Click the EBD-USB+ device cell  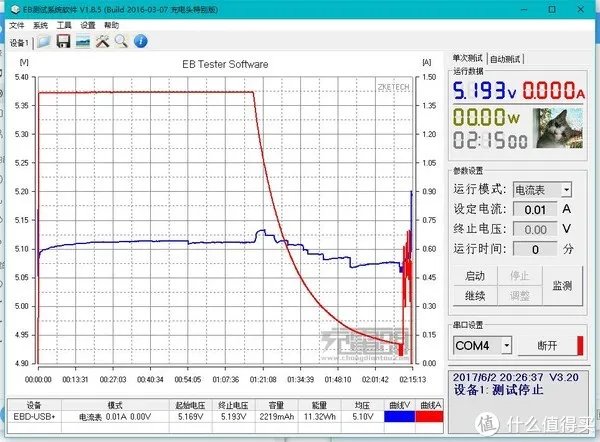[x=34, y=416]
